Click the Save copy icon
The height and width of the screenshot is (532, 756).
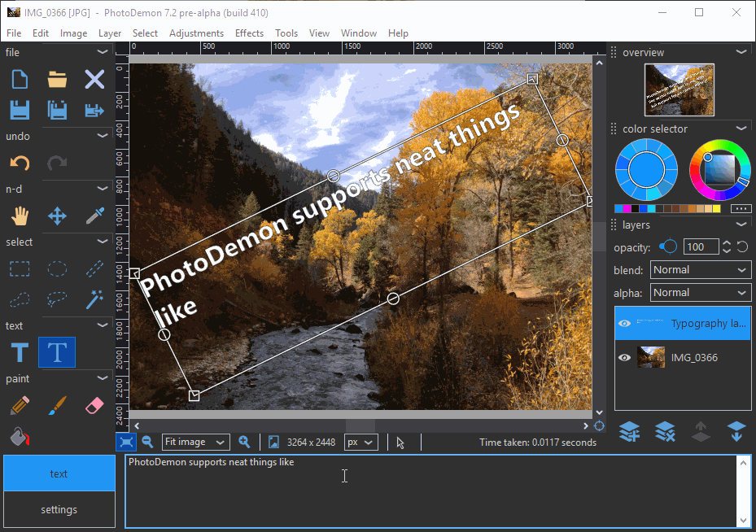[x=57, y=110]
